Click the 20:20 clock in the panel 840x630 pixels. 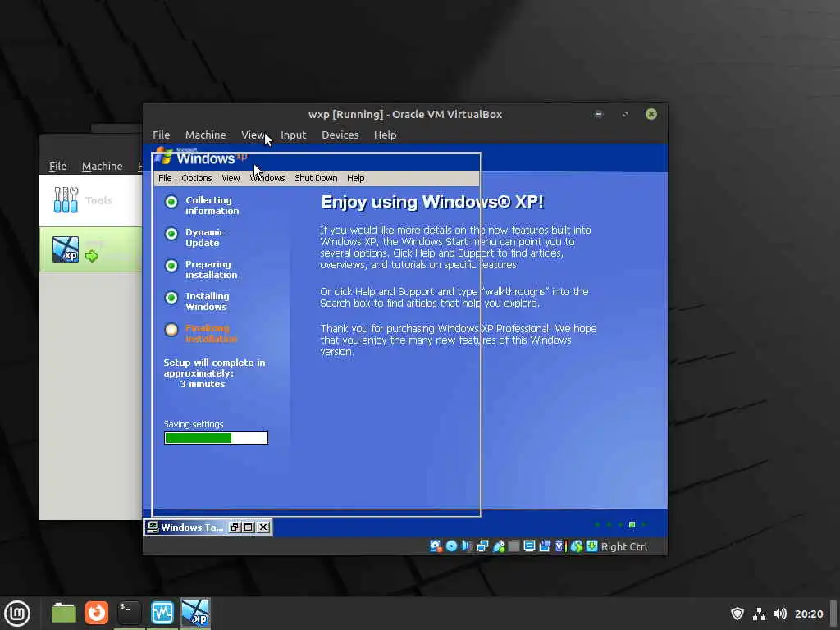coord(808,614)
